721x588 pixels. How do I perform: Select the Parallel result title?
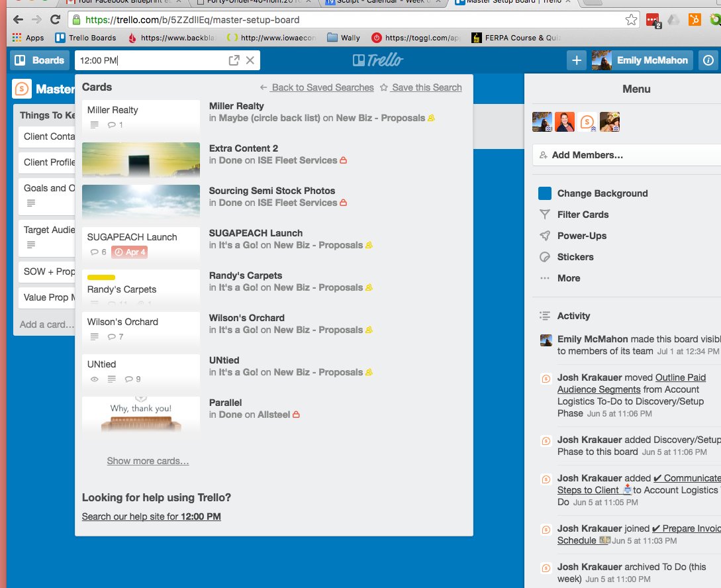pos(225,403)
